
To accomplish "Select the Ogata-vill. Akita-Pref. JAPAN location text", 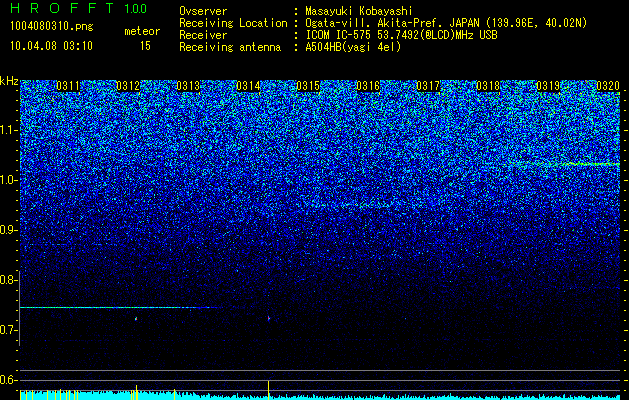I will coord(446,23).
